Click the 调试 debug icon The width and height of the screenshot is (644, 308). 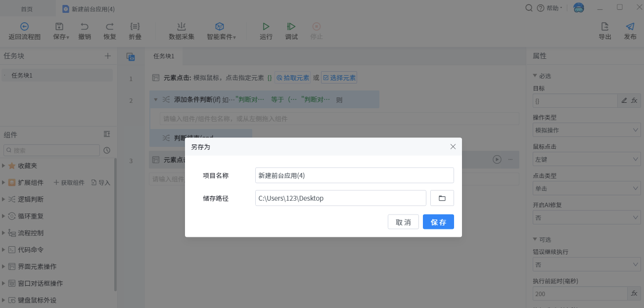click(x=291, y=27)
